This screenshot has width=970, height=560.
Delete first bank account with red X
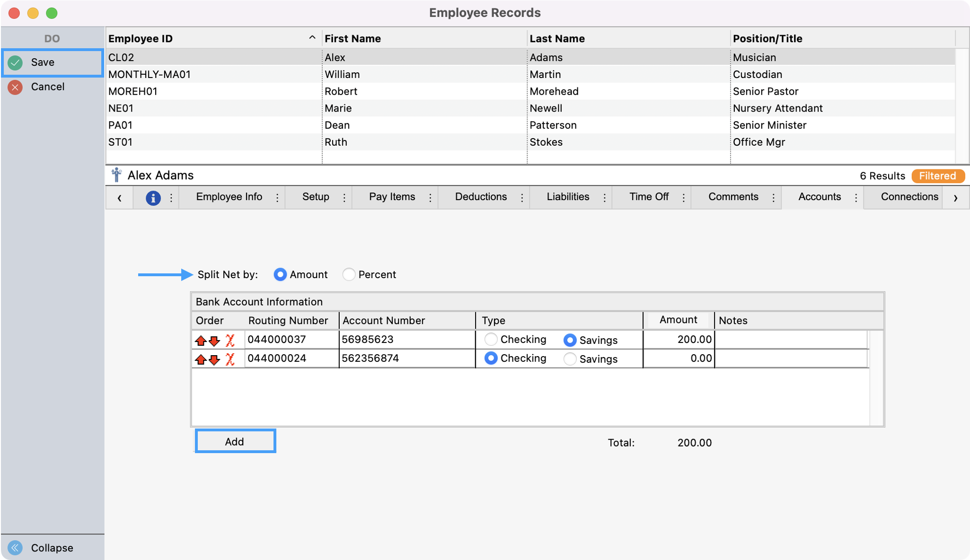click(x=230, y=341)
